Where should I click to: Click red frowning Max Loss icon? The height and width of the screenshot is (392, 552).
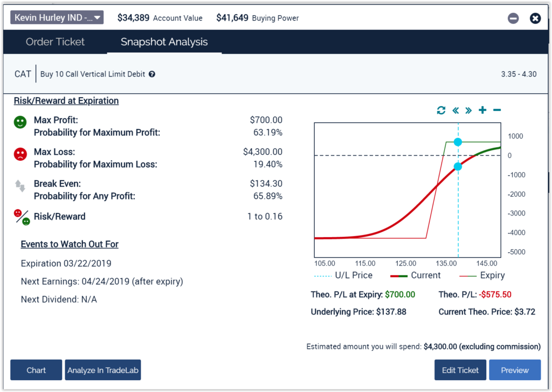point(20,155)
